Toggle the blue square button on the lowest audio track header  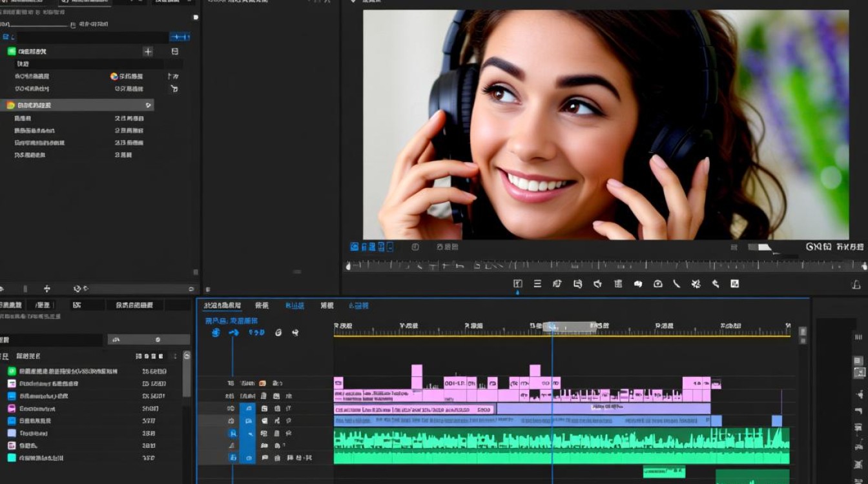click(232, 458)
